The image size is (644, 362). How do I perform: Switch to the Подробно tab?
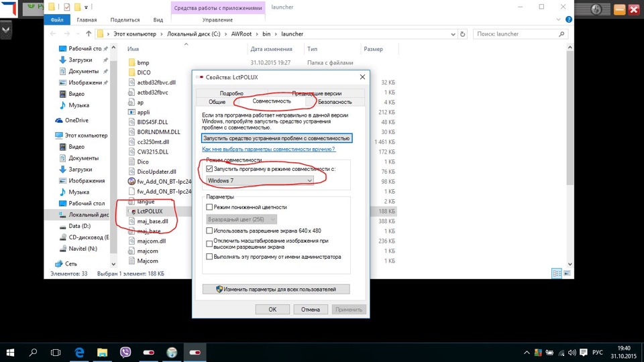[231, 93]
